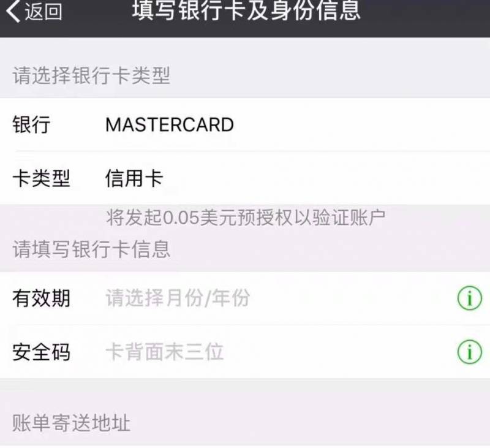Tap the 银行 field label
The width and height of the screenshot is (490, 448).
tap(31, 124)
